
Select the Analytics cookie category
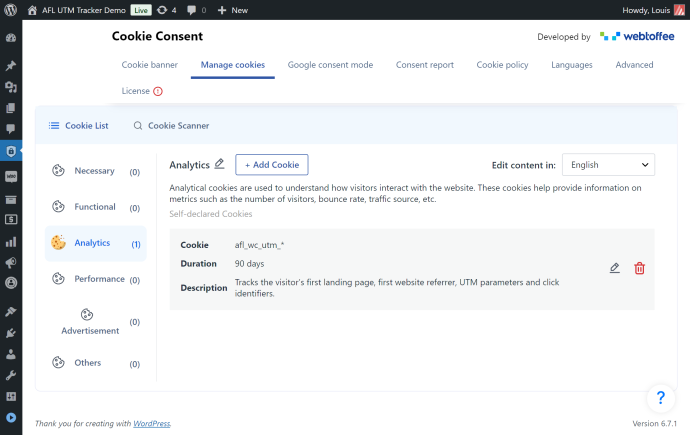95,243
